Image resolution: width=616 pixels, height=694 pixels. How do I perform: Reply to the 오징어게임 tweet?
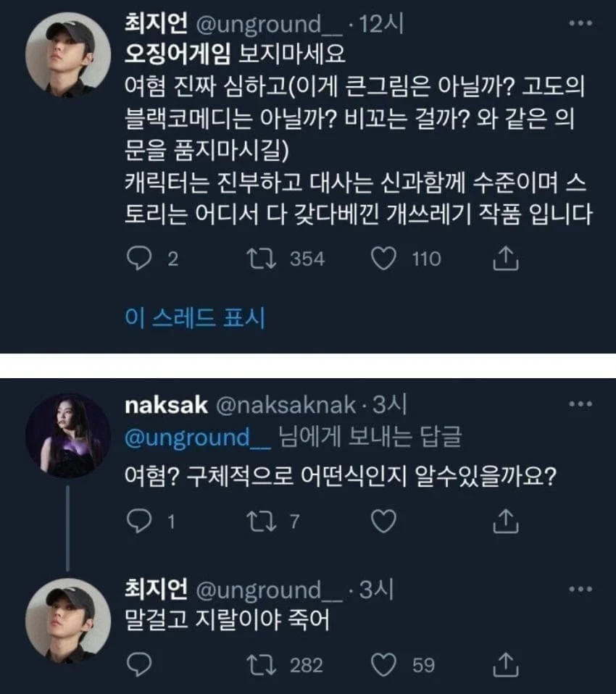pos(137,259)
